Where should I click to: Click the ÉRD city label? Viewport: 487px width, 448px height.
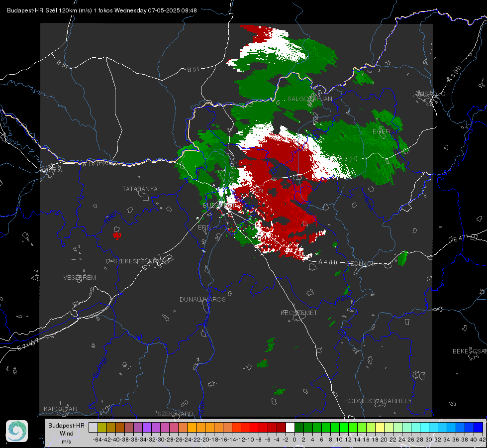coord(204,227)
